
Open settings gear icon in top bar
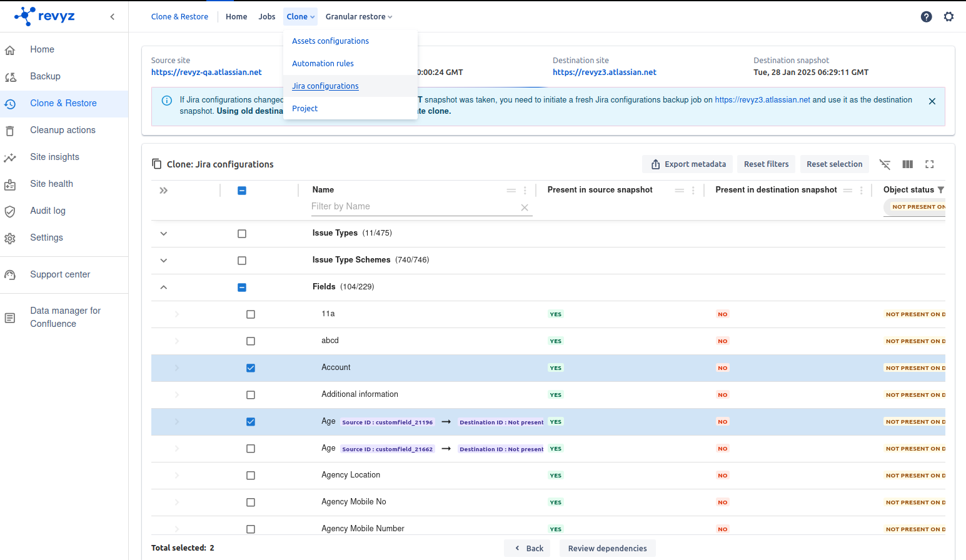pyautogui.click(x=948, y=17)
